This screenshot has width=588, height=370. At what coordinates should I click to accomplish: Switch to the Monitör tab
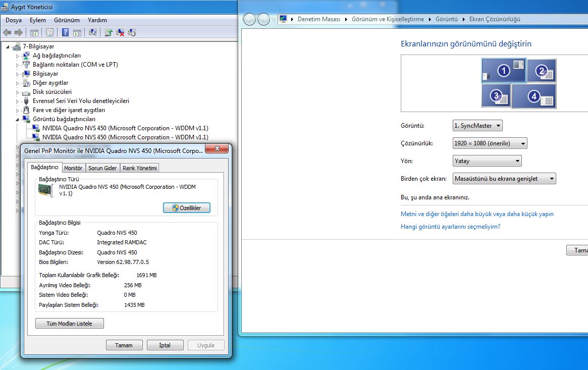click(x=73, y=168)
